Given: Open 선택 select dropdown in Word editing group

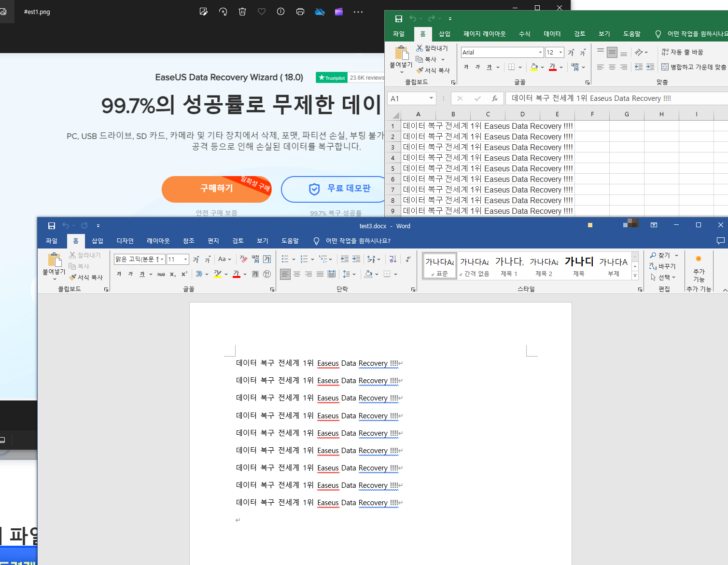Looking at the screenshot, I should point(663,277).
